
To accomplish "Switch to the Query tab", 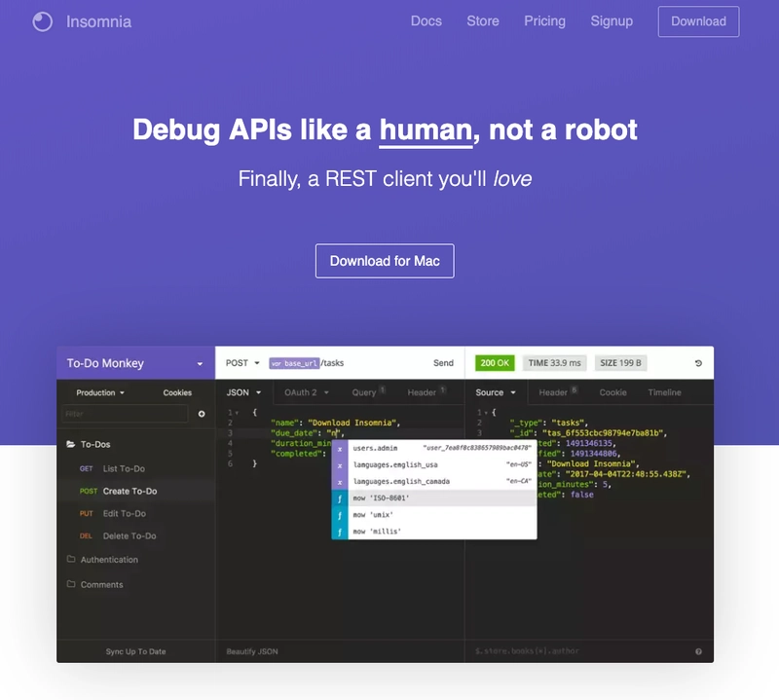I will [368, 392].
